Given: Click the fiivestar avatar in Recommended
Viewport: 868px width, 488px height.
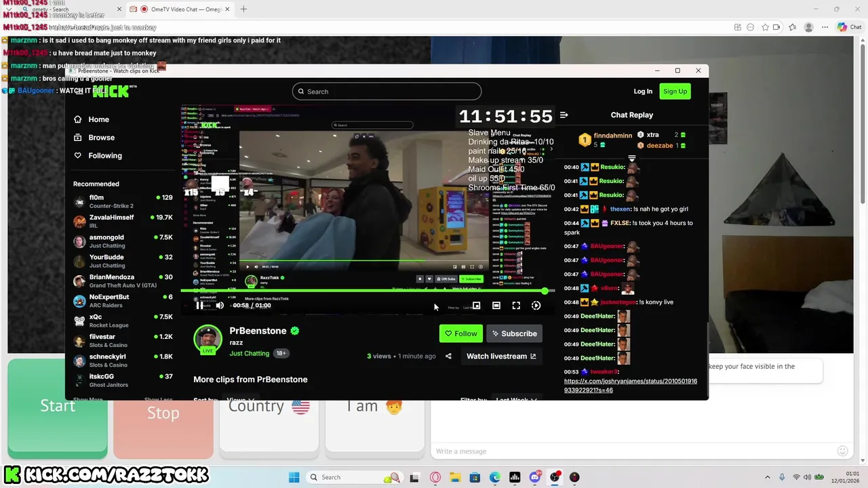Looking at the screenshot, I should point(79,340).
